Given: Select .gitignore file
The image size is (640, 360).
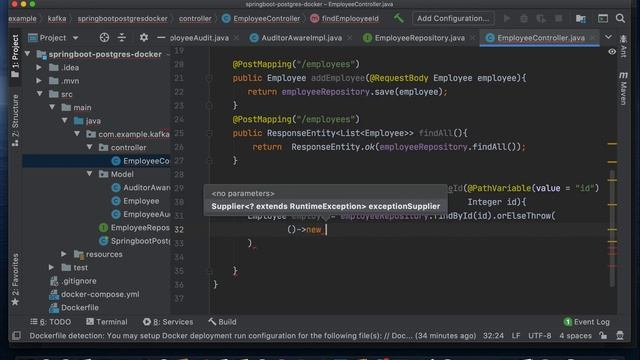Looking at the screenshot, I should (74, 281).
